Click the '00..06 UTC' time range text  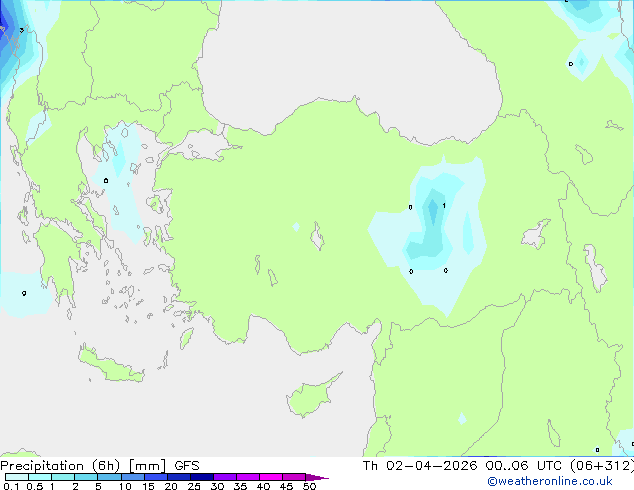pyautogui.click(x=523, y=466)
